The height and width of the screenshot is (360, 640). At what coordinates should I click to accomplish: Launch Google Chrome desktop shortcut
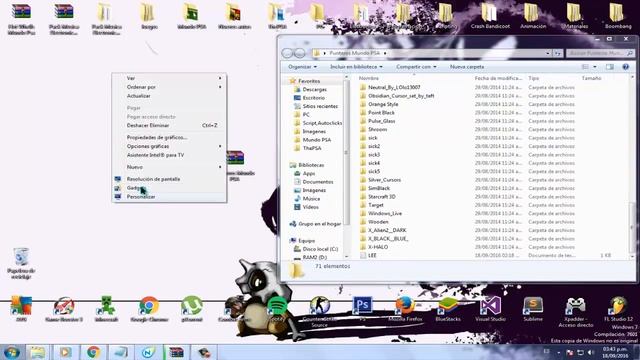[x=149, y=309]
